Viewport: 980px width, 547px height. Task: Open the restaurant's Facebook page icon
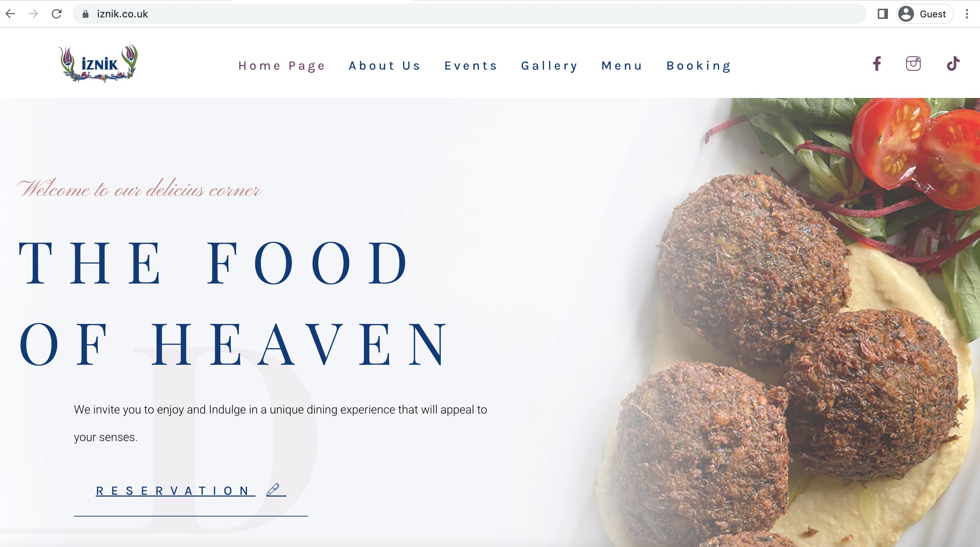pyautogui.click(x=877, y=63)
